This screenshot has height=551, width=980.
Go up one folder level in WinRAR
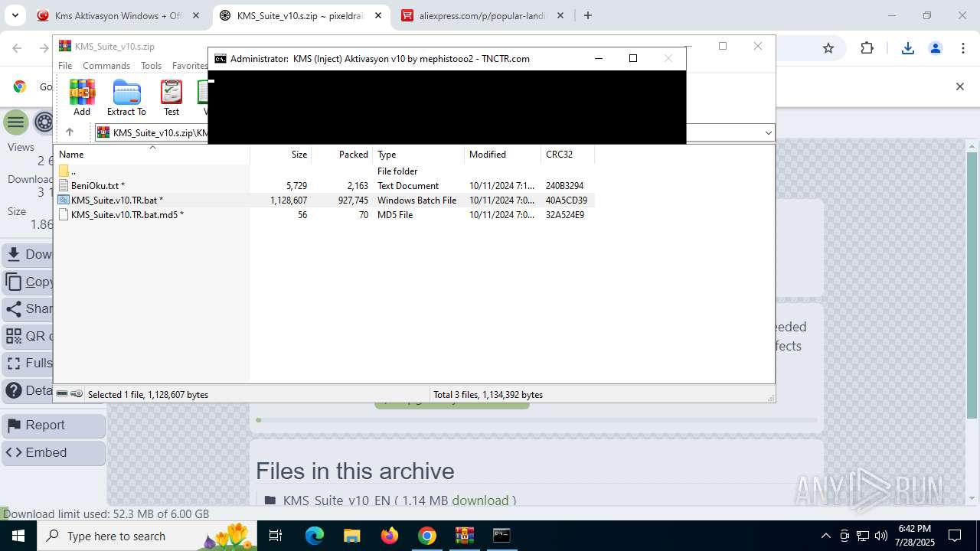tap(69, 132)
